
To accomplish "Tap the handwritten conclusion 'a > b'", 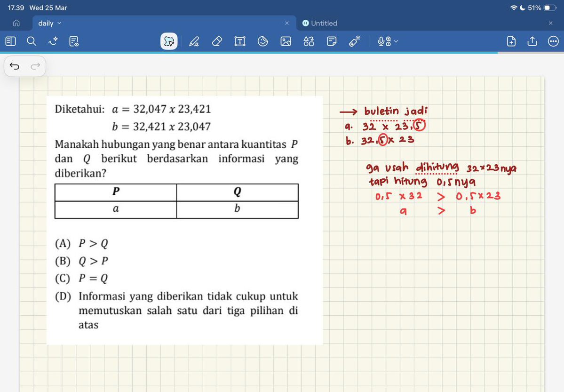I will coord(438,210).
